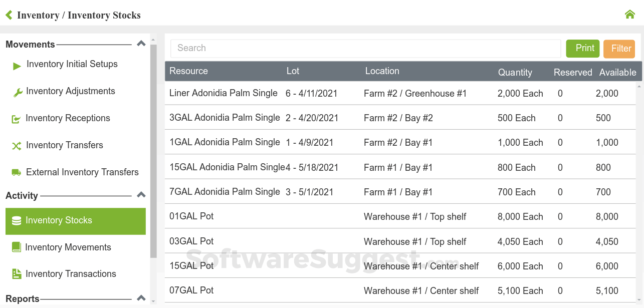Click the Inventory Receptions icon
Viewport: 644px width, 308px height.
click(17, 119)
